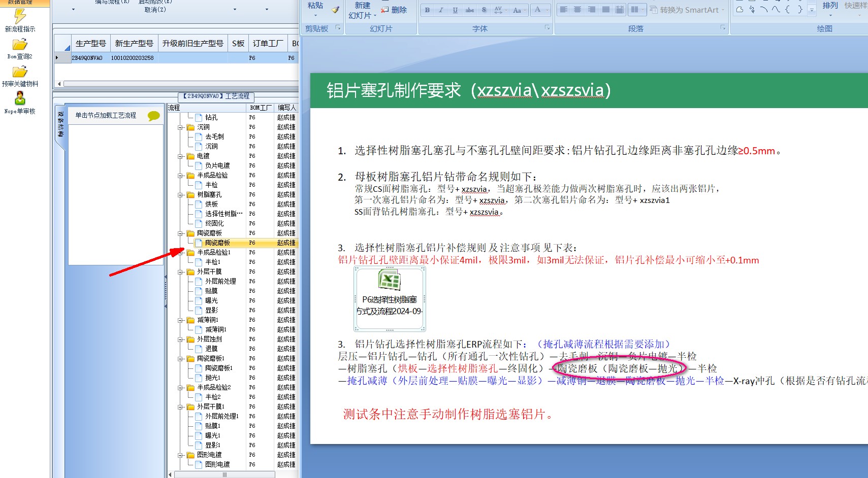Click the 升级前旧生产型号 column header
868x478 pixels.
point(192,43)
